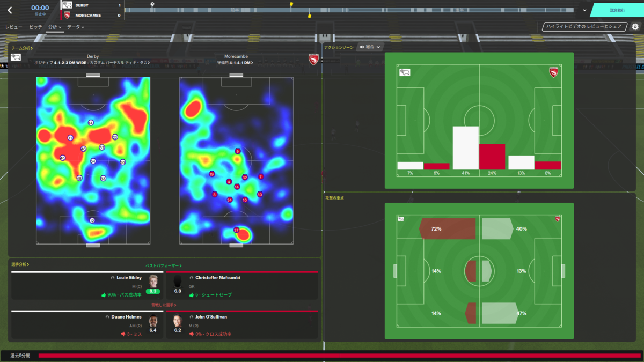The width and height of the screenshot is (644, 362).
Task: Click John O'Sullivan's portrait photo
Action: (178, 321)
